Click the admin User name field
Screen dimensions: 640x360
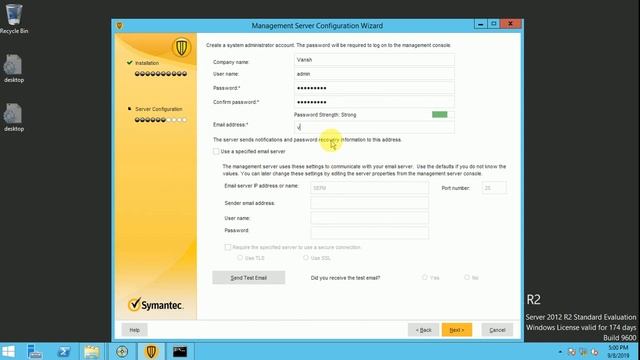pos(374,74)
